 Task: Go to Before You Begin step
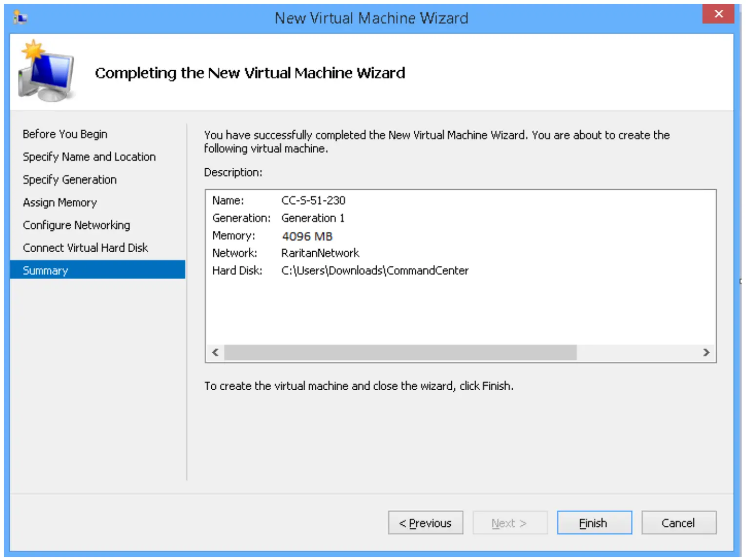click(x=65, y=134)
